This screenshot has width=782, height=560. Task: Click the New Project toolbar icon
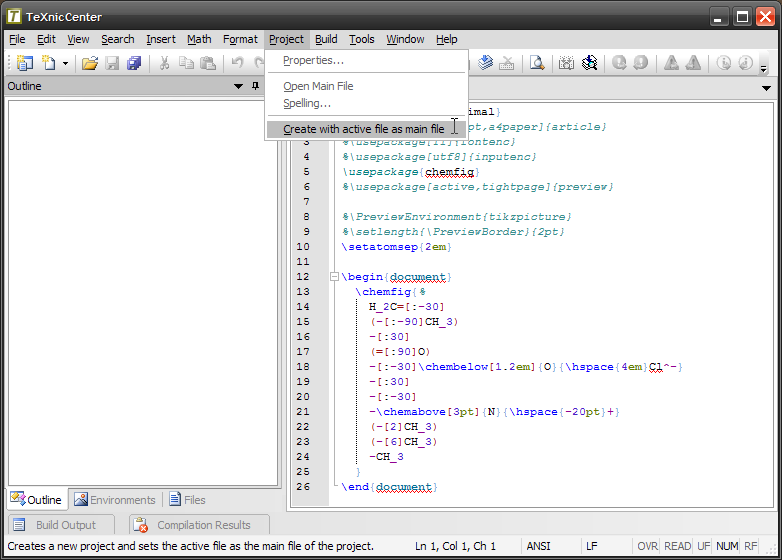(24, 63)
